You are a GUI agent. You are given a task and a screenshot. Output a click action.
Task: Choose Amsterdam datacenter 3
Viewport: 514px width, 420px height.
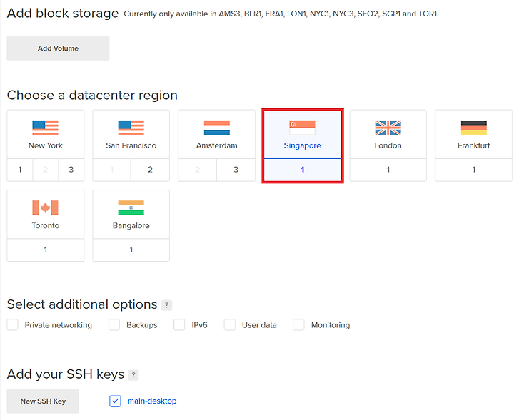(x=236, y=170)
